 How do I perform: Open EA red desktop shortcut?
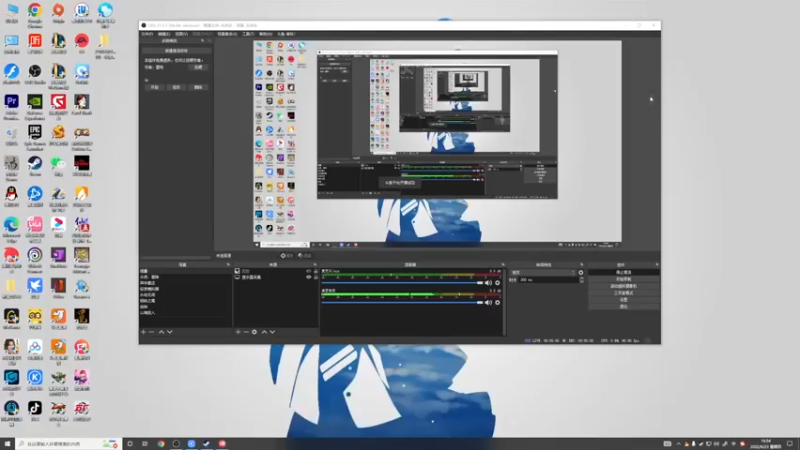click(x=82, y=44)
